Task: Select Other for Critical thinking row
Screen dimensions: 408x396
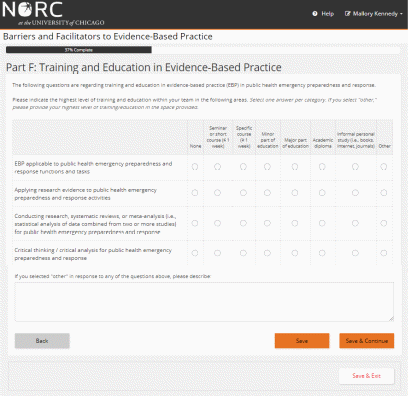Action: point(384,253)
